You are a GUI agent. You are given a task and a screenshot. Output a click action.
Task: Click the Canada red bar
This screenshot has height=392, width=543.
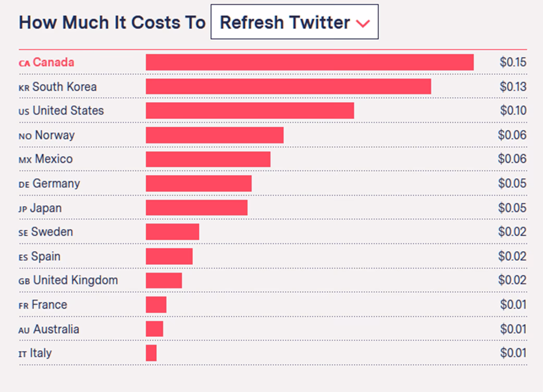(x=310, y=63)
